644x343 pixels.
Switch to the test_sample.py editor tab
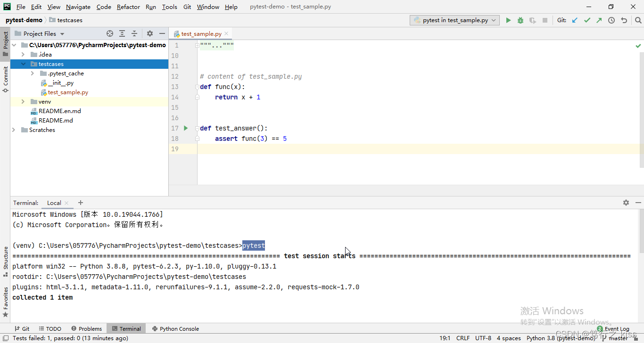coord(201,34)
